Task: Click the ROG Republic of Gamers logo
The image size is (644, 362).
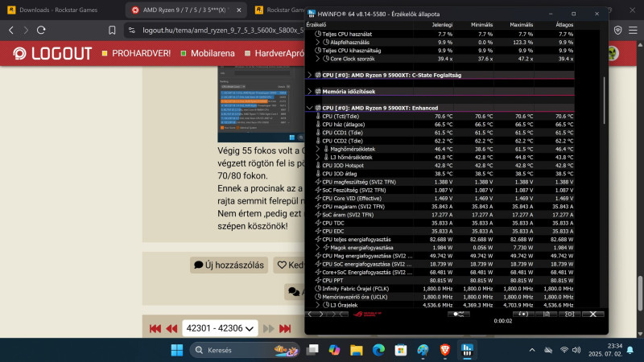Action: click(367, 314)
